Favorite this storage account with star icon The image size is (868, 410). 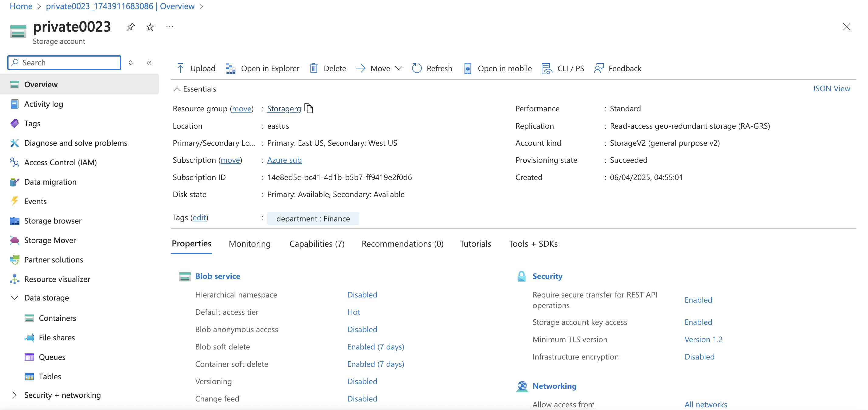point(150,27)
